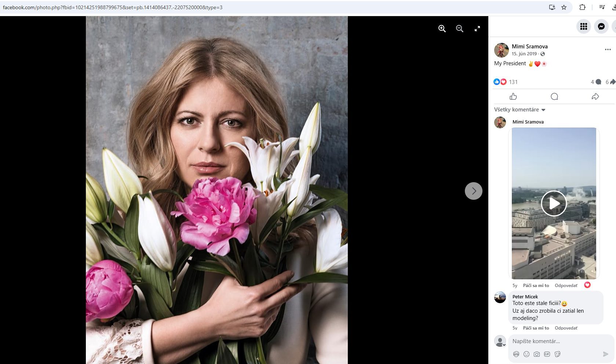Zoom out of the photo
The image size is (616, 364).
tap(459, 29)
